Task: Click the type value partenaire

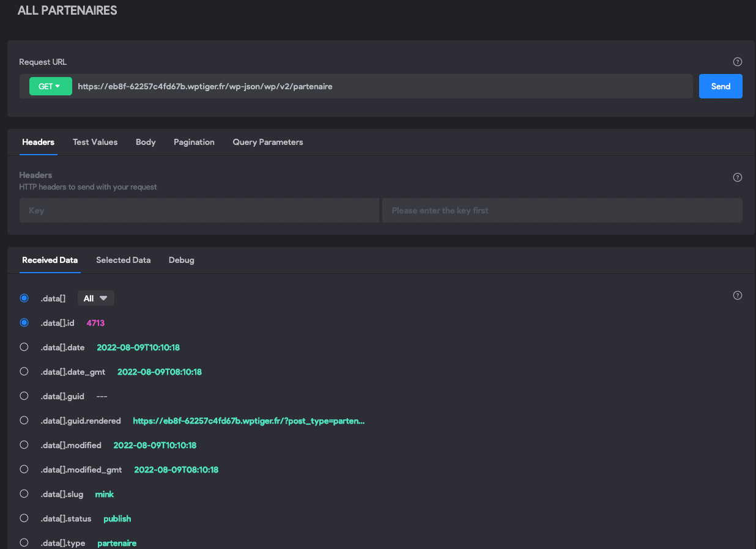Action: pos(117,543)
